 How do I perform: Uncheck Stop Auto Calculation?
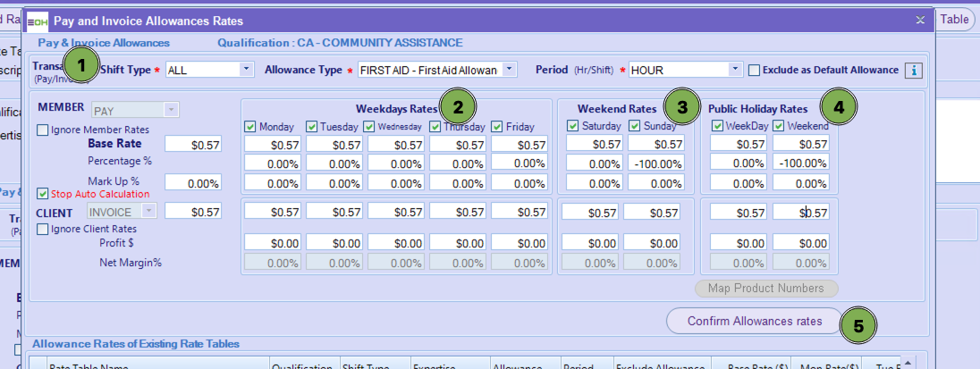[x=43, y=194]
